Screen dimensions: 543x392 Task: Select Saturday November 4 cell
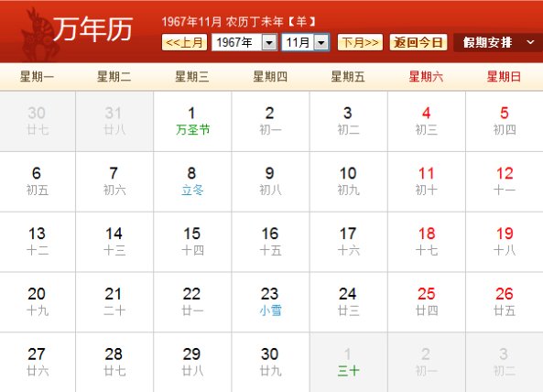coord(427,121)
